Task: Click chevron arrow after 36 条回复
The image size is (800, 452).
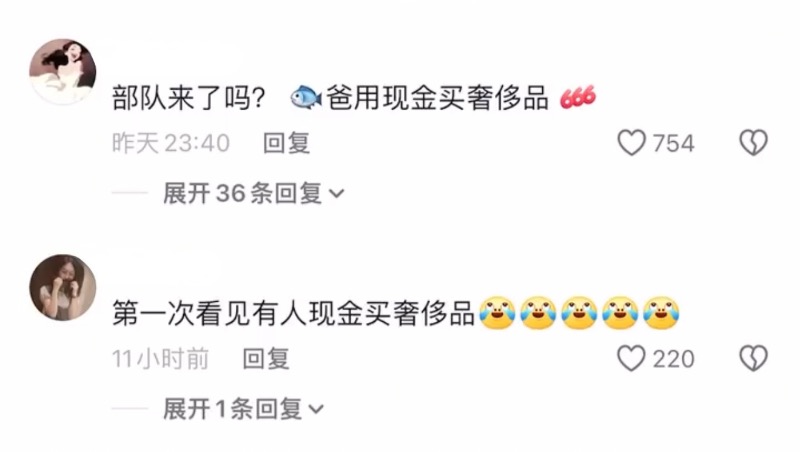Action: point(337,194)
